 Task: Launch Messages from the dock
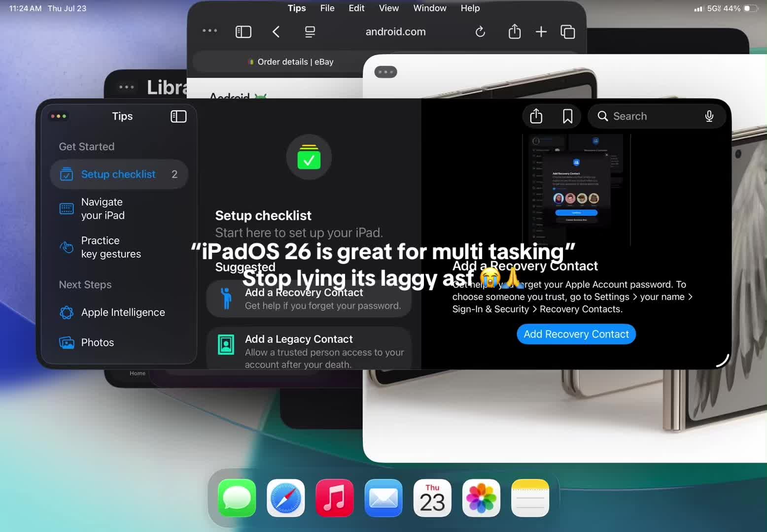237,498
